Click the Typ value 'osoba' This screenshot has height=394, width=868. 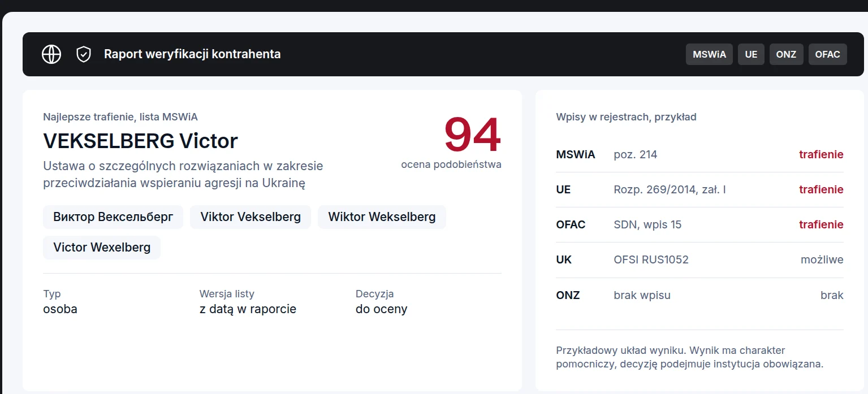60,309
